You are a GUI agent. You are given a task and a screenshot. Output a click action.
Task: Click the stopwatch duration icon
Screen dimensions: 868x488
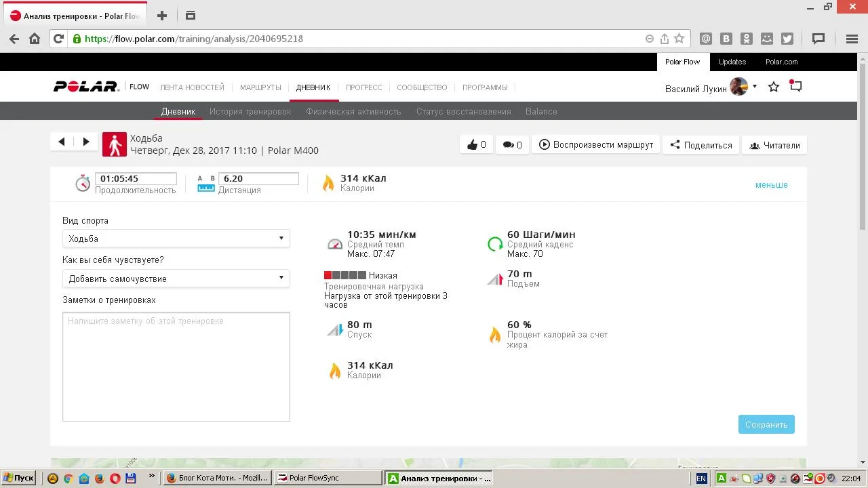point(83,182)
